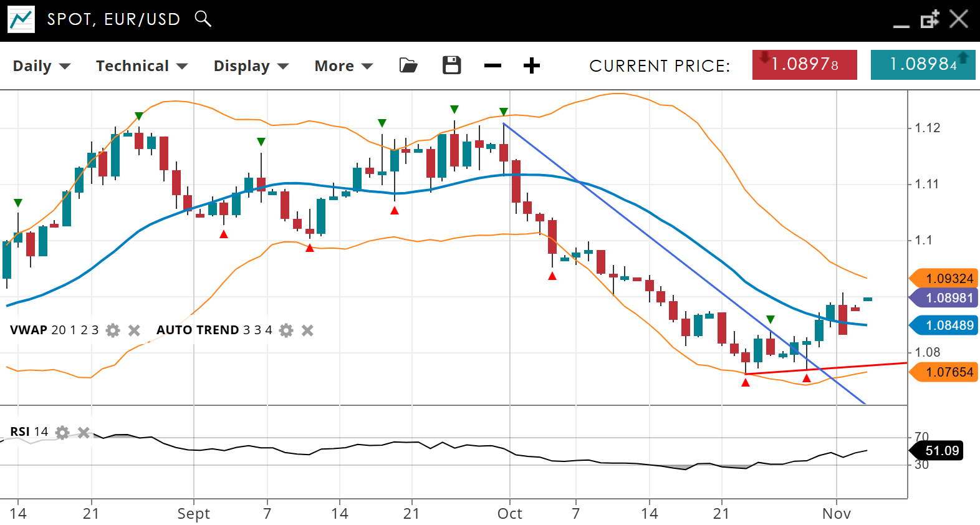Remove the RSI 14 indicator
The image size is (980, 525).
click(84, 432)
